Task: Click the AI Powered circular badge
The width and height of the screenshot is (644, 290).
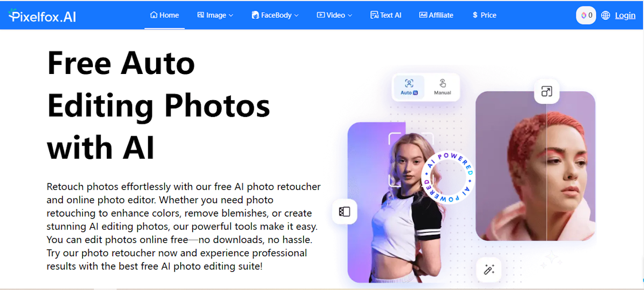Action: click(x=448, y=177)
